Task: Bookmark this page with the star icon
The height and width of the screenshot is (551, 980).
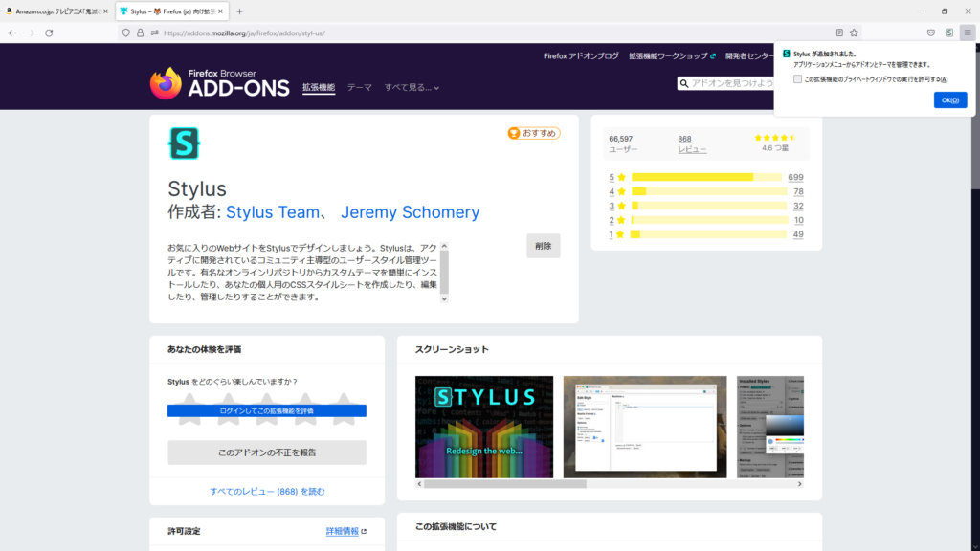Action: coord(854,33)
